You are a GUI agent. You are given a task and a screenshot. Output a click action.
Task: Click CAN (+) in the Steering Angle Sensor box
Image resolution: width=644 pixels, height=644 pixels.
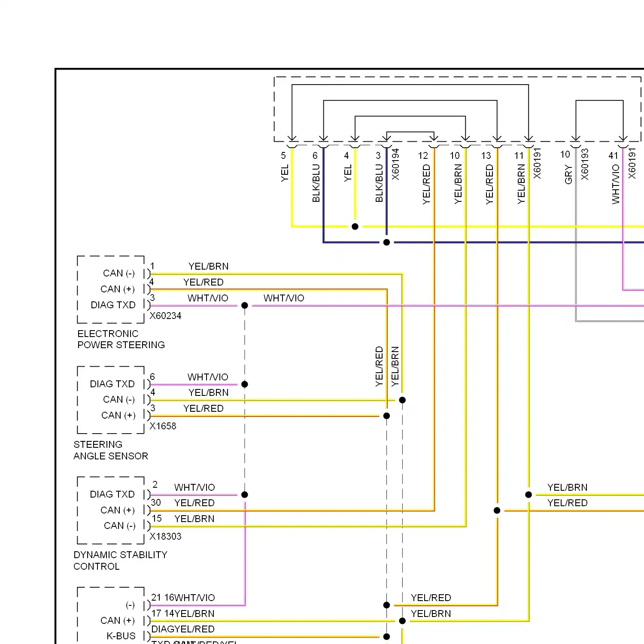118,415
